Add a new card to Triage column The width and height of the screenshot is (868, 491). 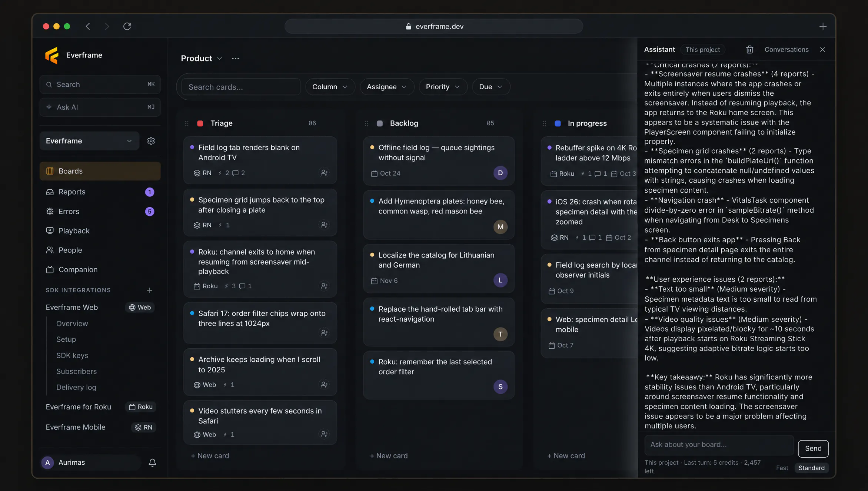(x=210, y=456)
